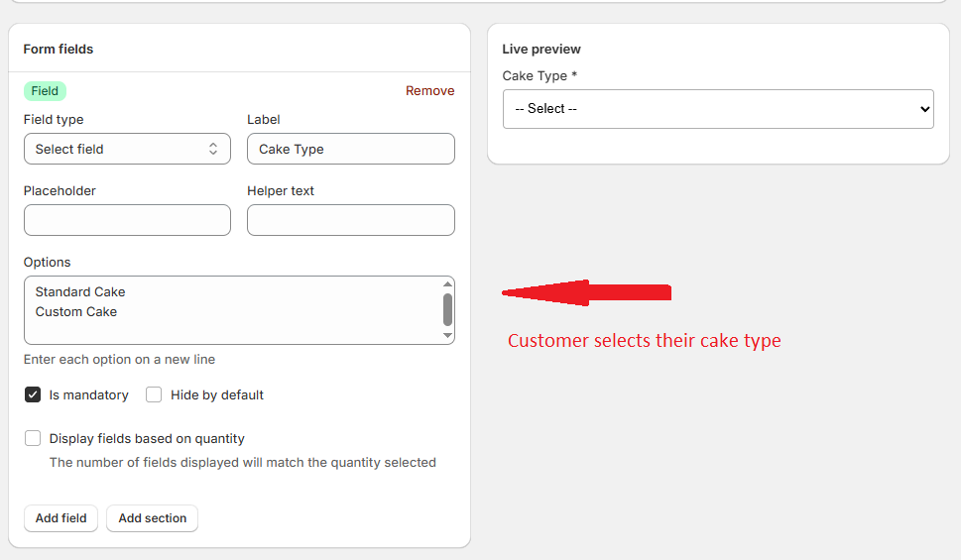
Task: Place cursor on the 'Custom Cake' option line
Action: 76,312
